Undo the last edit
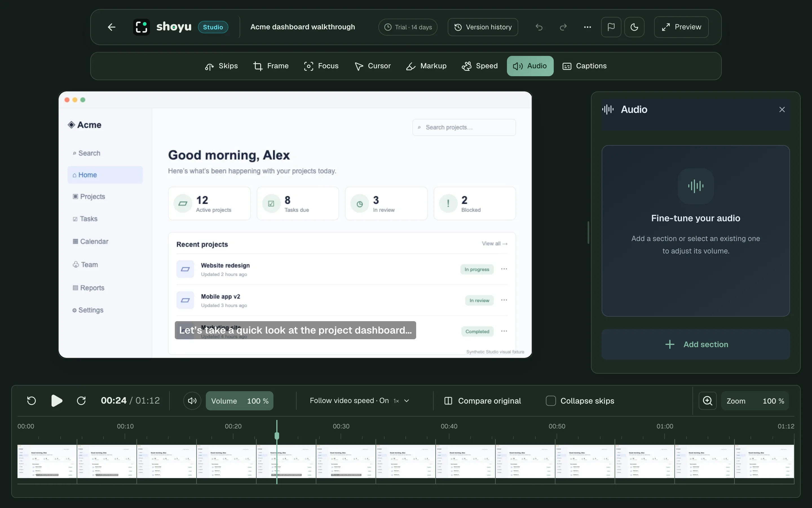This screenshot has height=508, width=812. (x=539, y=27)
